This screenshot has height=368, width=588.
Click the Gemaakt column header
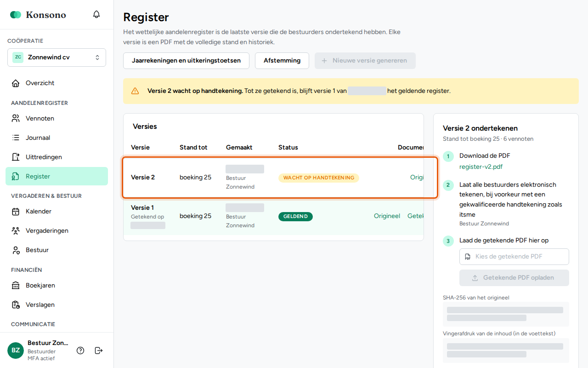pos(239,148)
